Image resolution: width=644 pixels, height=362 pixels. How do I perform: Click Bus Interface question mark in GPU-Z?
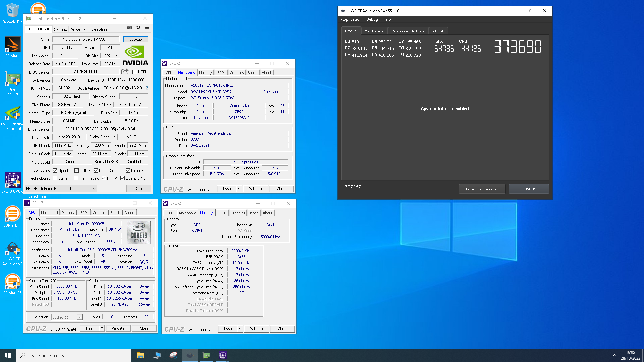coord(147,88)
